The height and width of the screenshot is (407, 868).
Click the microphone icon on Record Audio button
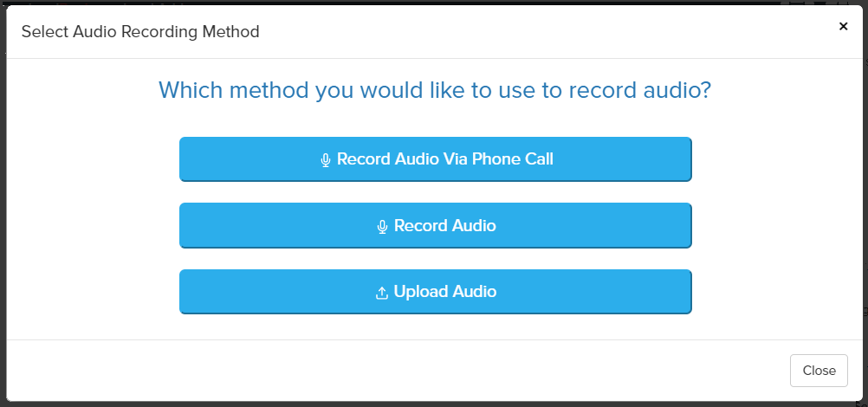coord(382,227)
